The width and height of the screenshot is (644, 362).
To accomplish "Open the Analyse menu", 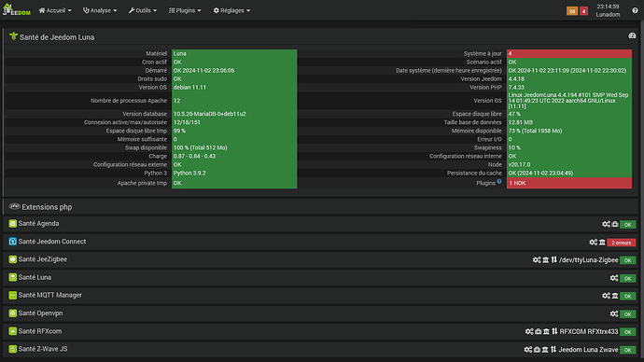I will coord(100,10).
